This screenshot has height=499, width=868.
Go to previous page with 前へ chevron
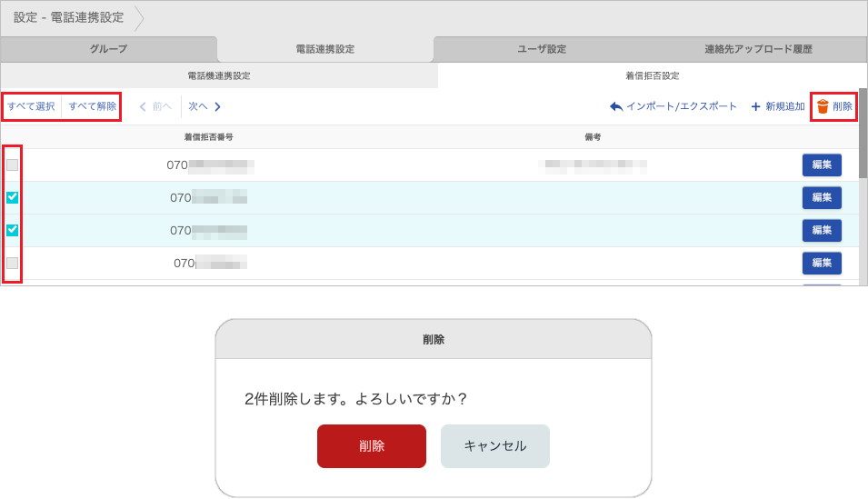coord(143,106)
